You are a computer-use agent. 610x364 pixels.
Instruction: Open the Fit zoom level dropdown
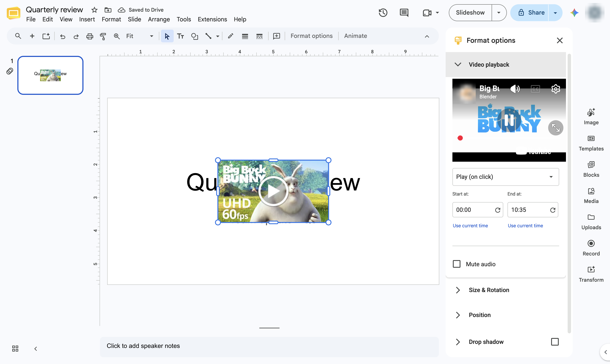[139, 36]
